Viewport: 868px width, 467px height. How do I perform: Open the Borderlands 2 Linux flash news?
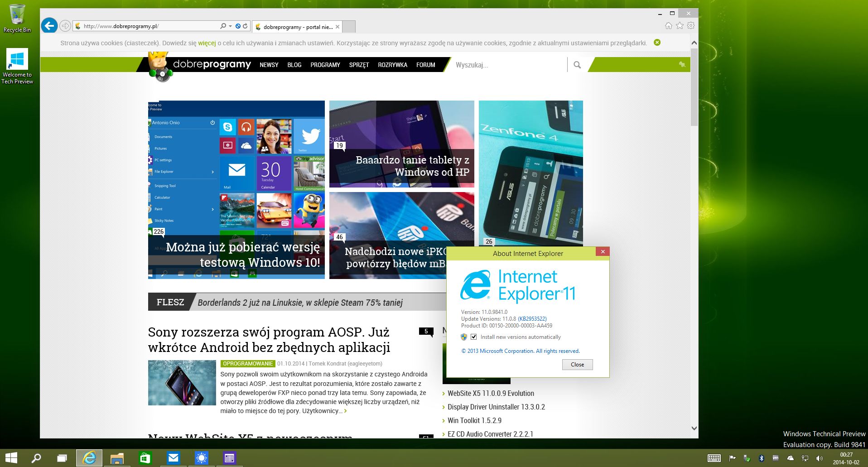pos(300,303)
